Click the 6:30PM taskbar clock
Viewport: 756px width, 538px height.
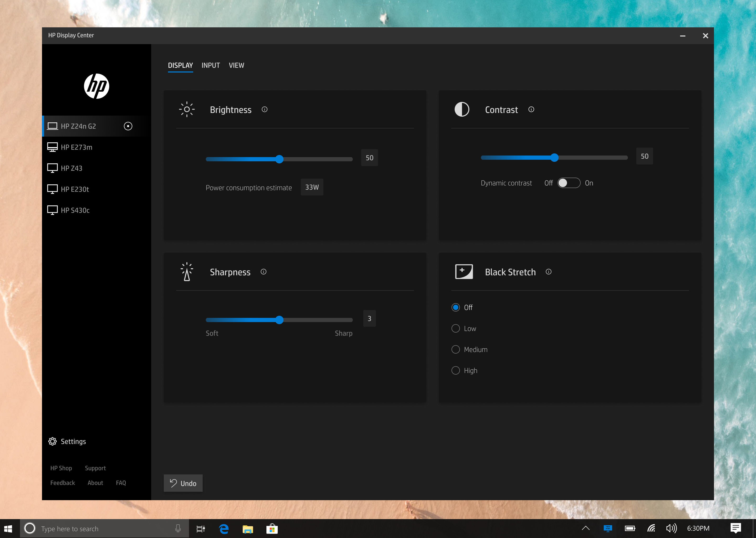click(x=698, y=528)
